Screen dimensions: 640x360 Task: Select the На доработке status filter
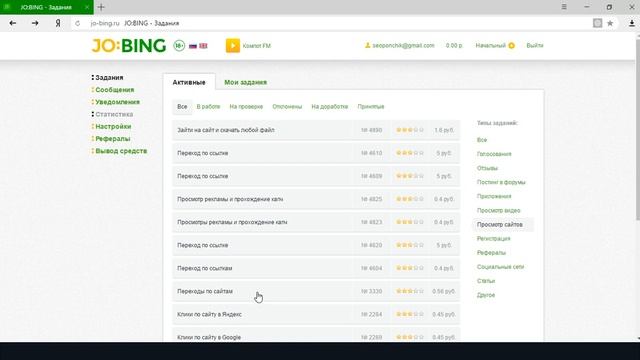[329, 107]
